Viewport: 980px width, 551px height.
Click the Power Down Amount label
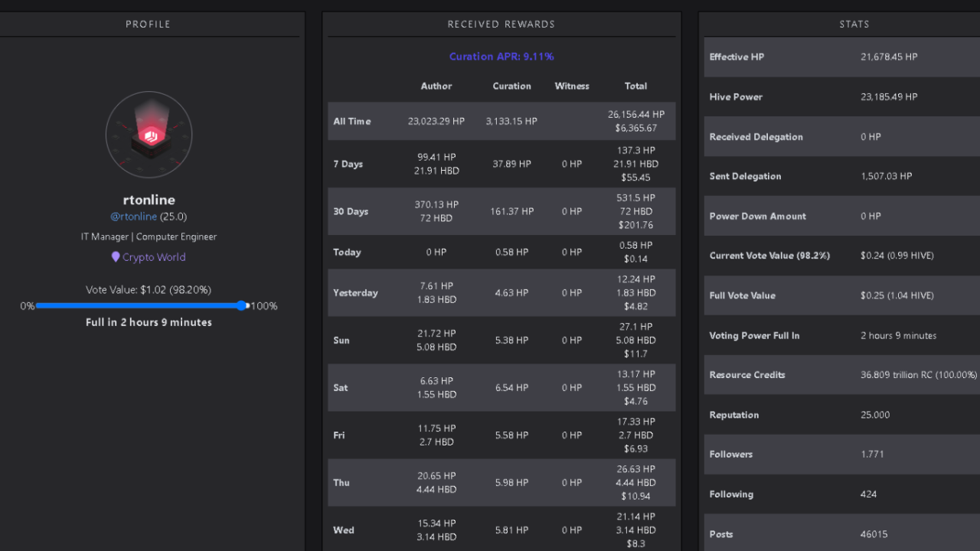pyautogui.click(x=758, y=217)
